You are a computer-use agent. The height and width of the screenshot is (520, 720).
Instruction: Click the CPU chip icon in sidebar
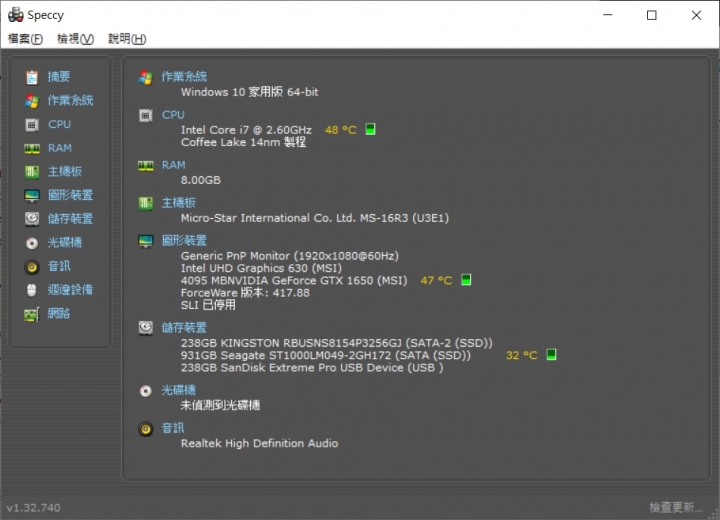[x=32, y=125]
